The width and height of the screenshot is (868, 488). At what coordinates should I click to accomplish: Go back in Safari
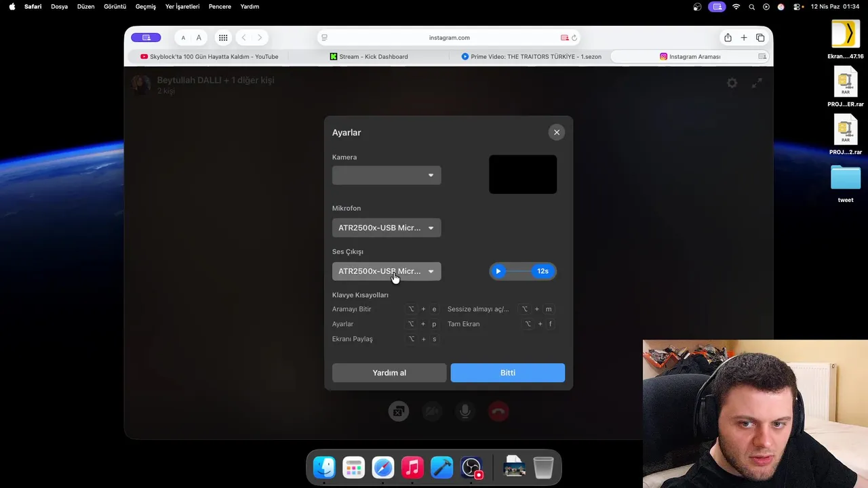(x=243, y=38)
